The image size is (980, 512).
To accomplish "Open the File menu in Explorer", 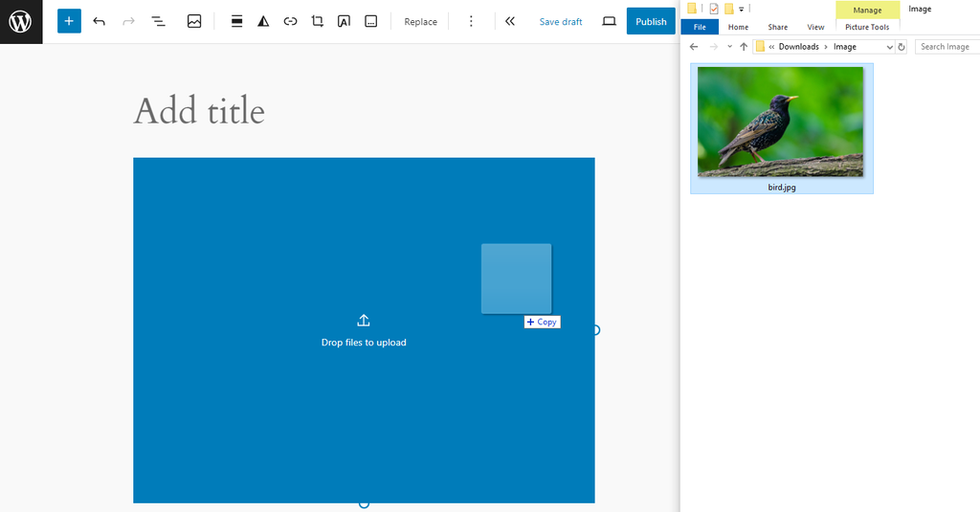I will pos(700,27).
